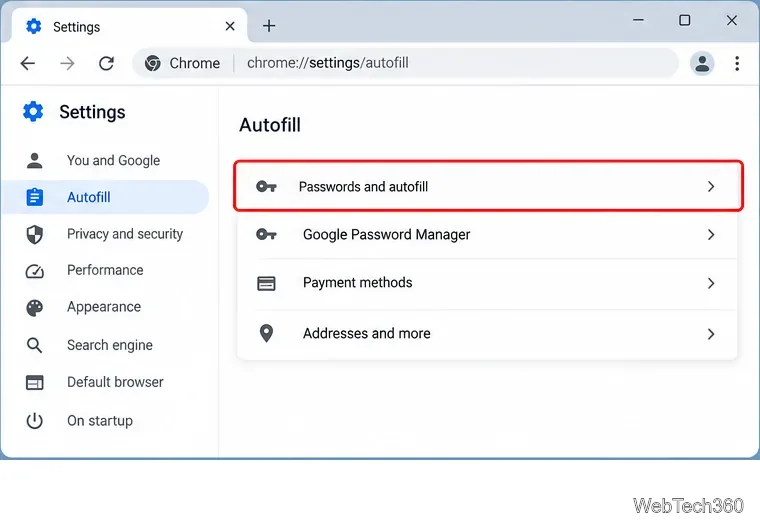Click the Autofill page heading
This screenshot has height=532, width=760.
270,125
